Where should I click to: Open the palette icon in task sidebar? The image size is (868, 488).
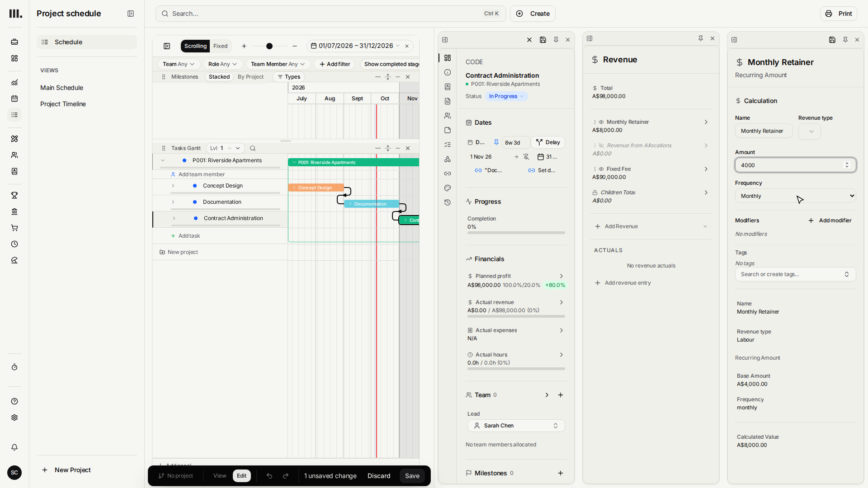[x=448, y=188]
